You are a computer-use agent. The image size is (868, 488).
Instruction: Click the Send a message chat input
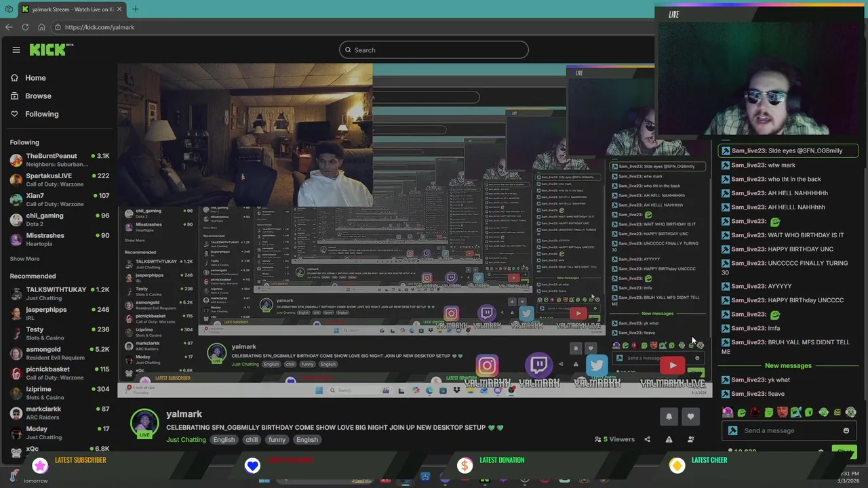click(790, 430)
